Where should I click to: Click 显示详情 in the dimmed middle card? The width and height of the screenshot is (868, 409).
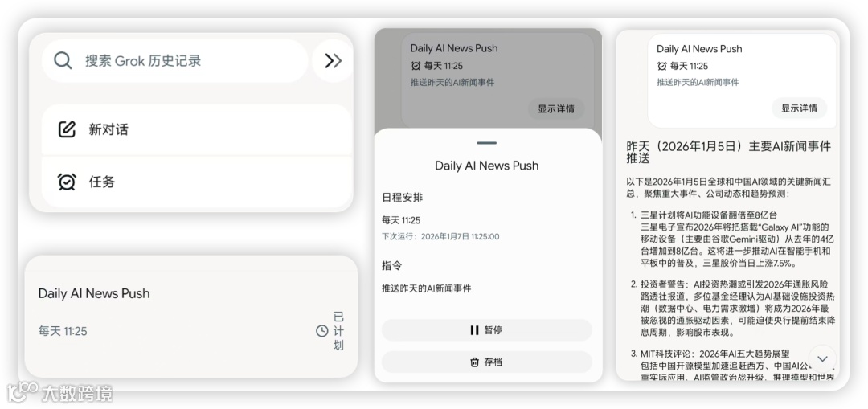click(556, 109)
